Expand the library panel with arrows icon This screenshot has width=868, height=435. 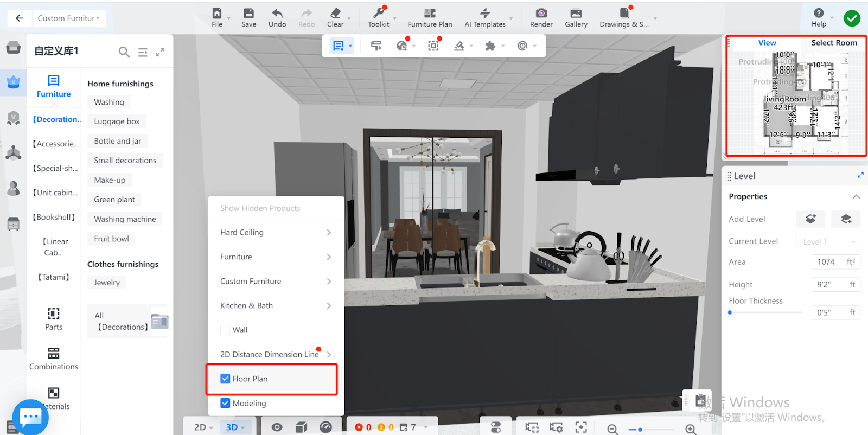tap(160, 52)
